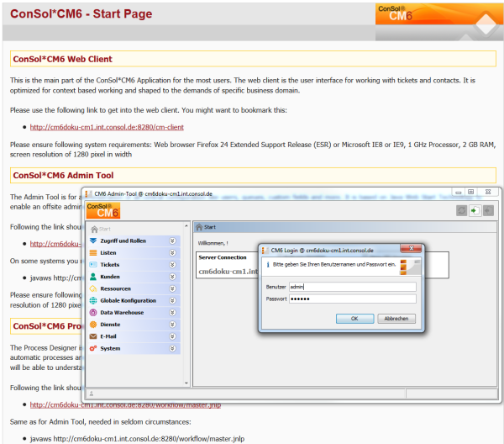The image size is (504, 444).
Task: Click the grey logout icon in toolbar
Action: point(488,211)
